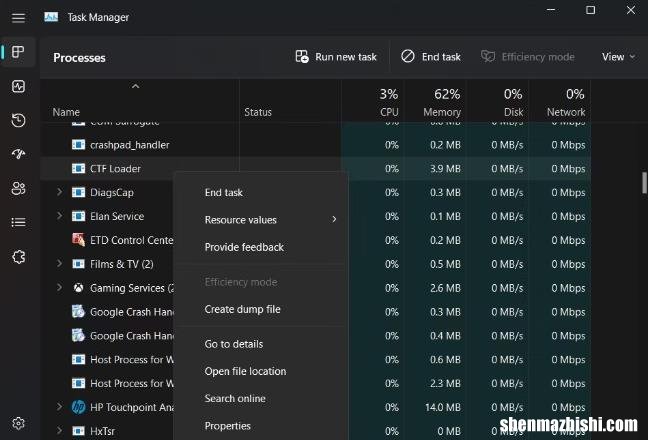Toggle sort order via Name column caret
648x440 pixels.
[135, 86]
